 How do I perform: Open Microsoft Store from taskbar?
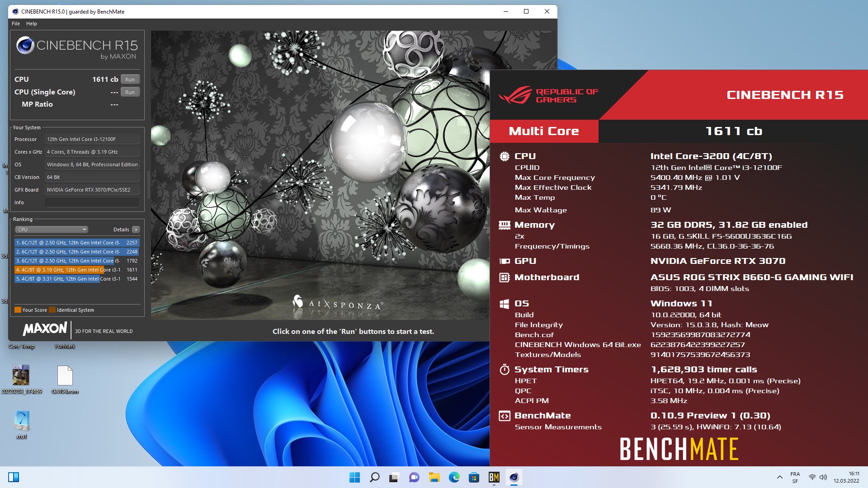coord(474,477)
